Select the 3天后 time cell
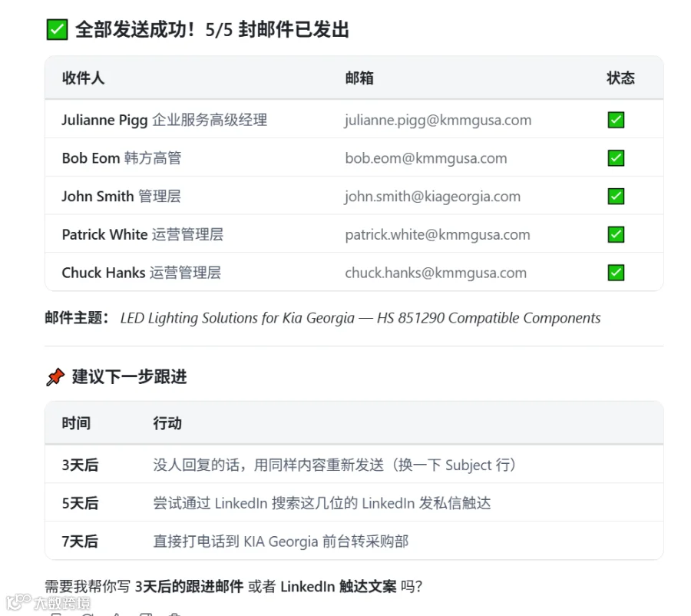This screenshot has width=691, height=616. pyautogui.click(x=80, y=465)
